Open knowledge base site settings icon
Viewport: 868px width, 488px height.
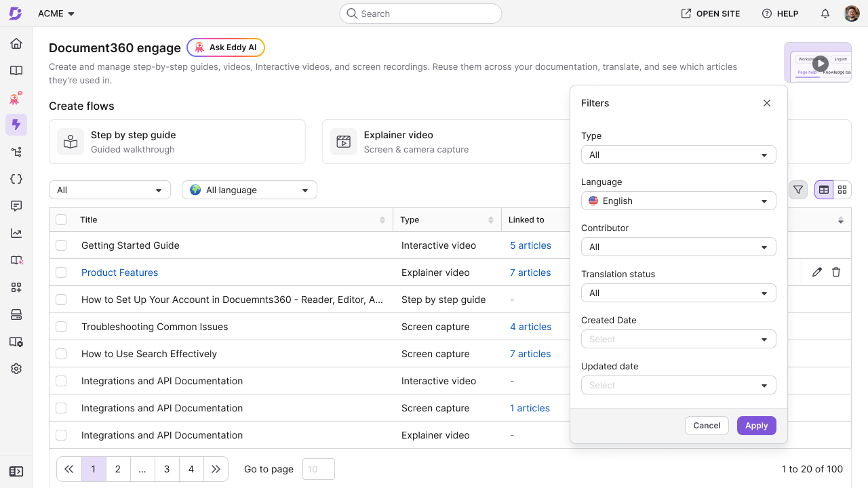pyautogui.click(x=16, y=342)
